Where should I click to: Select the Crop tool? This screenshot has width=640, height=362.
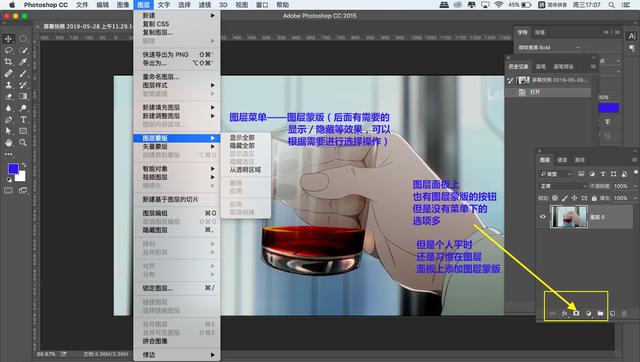point(8,62)
